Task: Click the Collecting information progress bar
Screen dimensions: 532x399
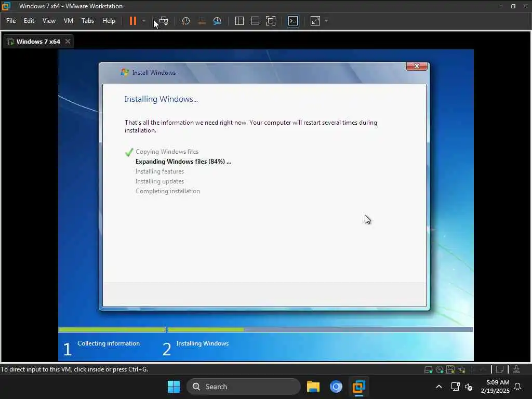Action: coord(112,329)
